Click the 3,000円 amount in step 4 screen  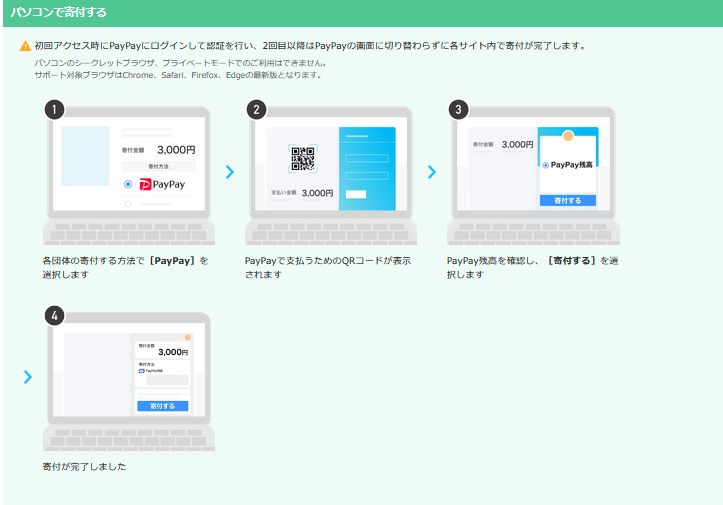173,352
